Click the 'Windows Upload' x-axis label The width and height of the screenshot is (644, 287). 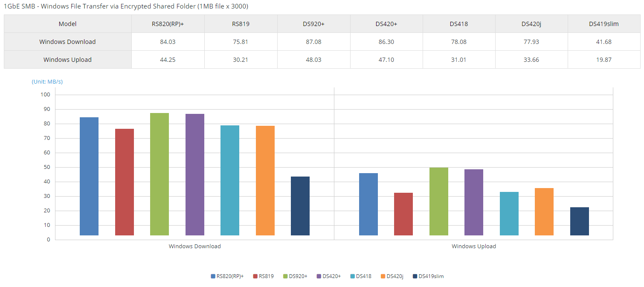pyautogui.click(x=474, y=246)
